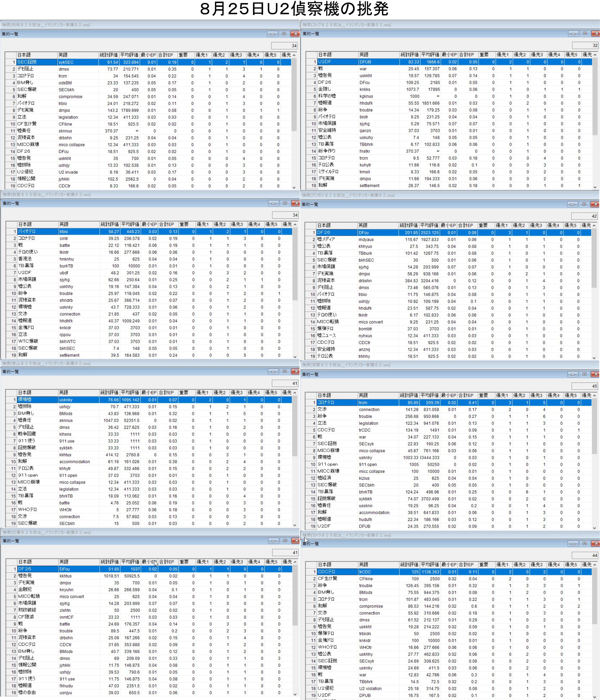Maximize the window showing count 32
This screenshot has height=700, width=600.
(x=584, y=33)
